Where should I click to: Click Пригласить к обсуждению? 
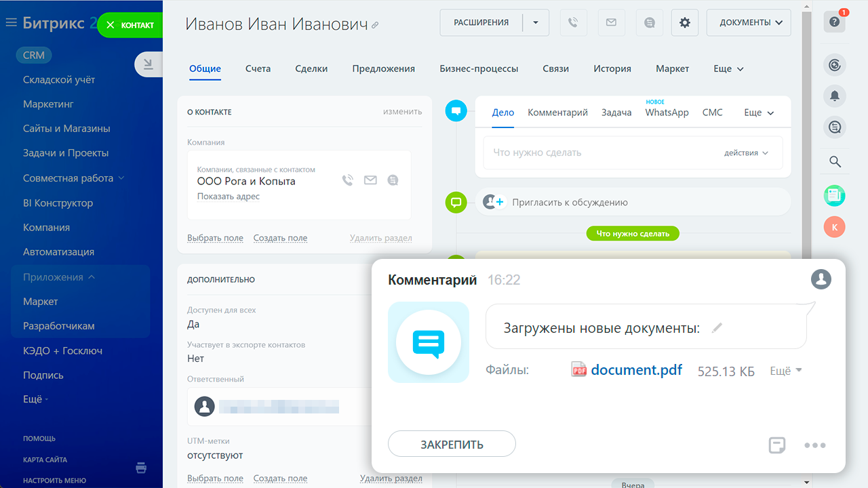pyautogui.click(x=570, y=202)
